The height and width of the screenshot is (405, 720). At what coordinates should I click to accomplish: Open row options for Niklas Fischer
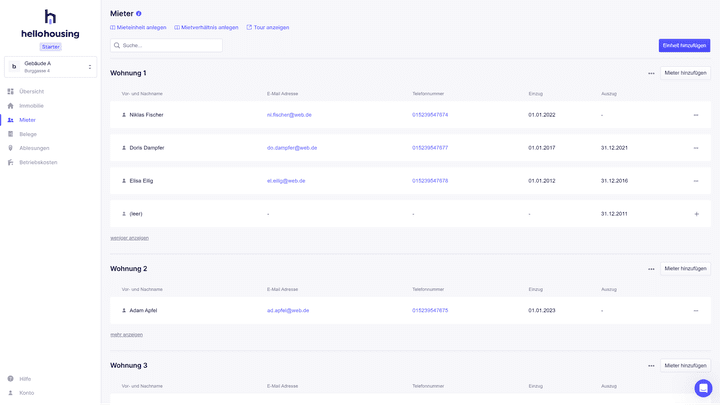696,115
